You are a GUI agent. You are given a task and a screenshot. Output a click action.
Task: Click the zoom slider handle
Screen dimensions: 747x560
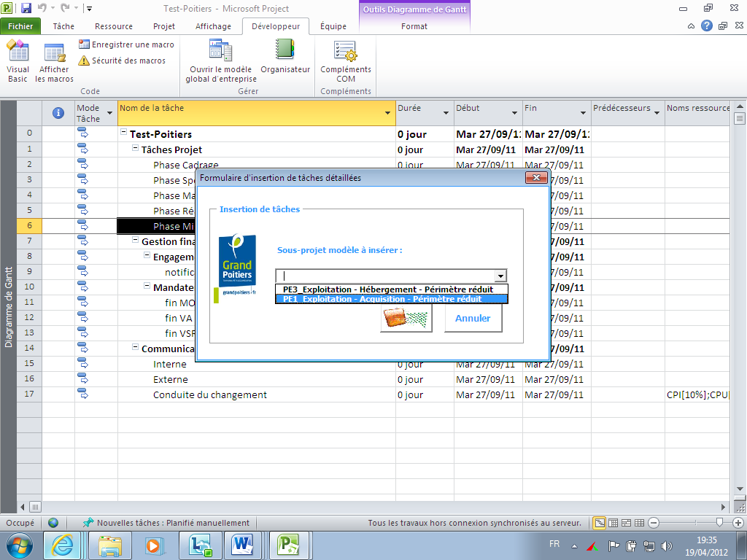pyautogui.click(x=720, y=523)
